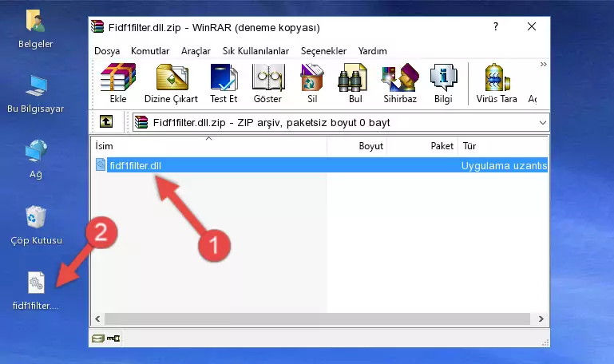Select the fidf1filter file on desktop
The height and width of the screenshot is (364, 614).
pos(36,291)
